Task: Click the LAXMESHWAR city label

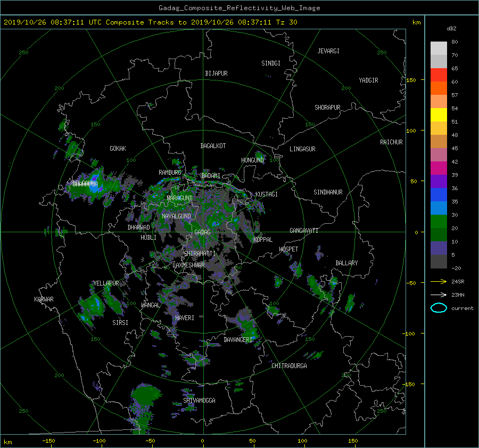Action: 188,265
